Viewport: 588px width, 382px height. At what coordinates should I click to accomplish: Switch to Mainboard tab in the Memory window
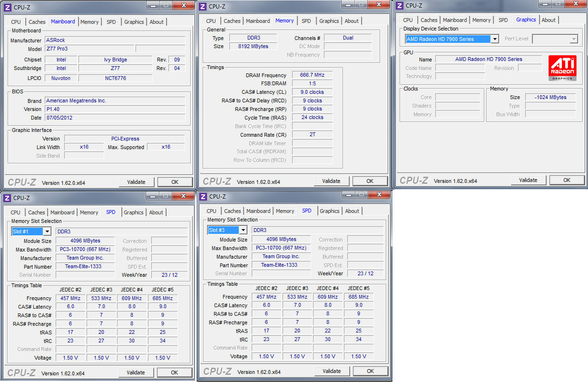click(x=258, y=21)
